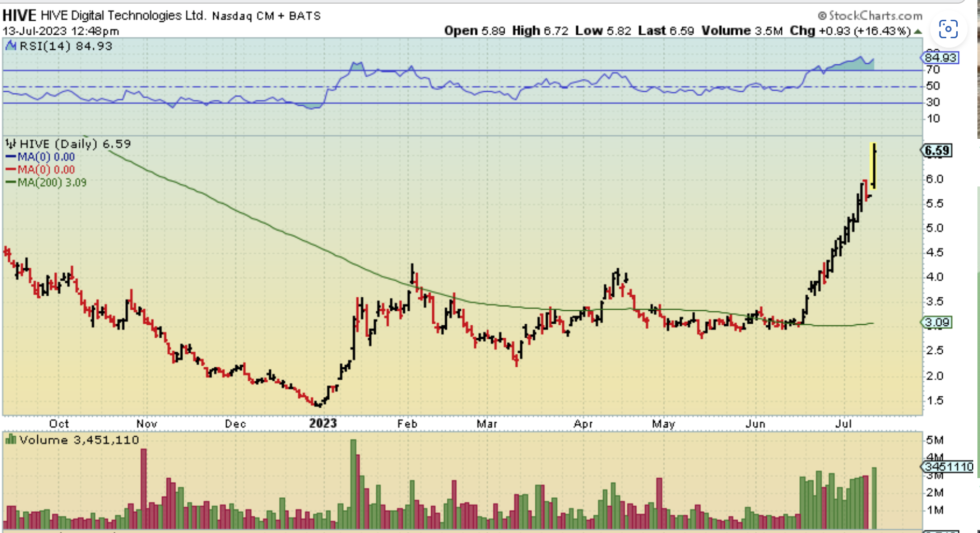Click the 1.5 price axis label

[x=935, y=400]
